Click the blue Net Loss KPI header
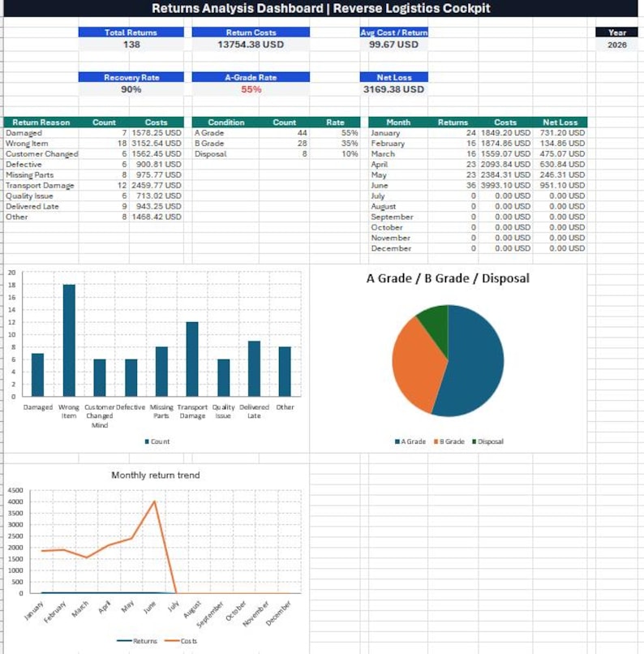The image size is (644, 654). pos(394,77)
